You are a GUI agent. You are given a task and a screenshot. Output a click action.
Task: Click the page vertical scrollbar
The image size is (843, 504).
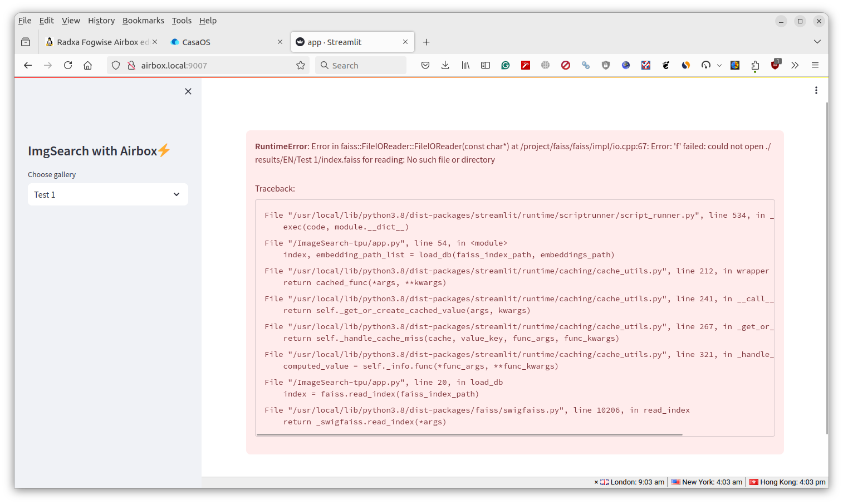click(827, 267)
